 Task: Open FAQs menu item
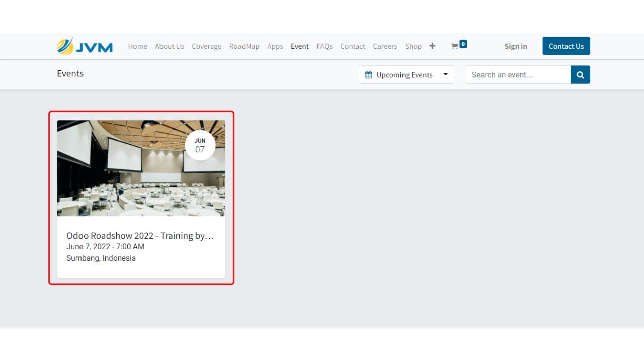[325, 46]
